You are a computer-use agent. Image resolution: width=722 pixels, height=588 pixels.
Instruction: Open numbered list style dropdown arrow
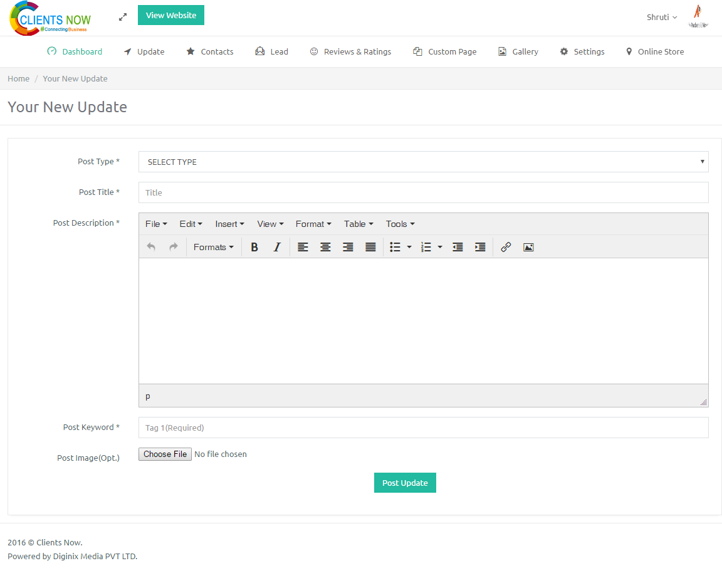[x=440, y=247]
